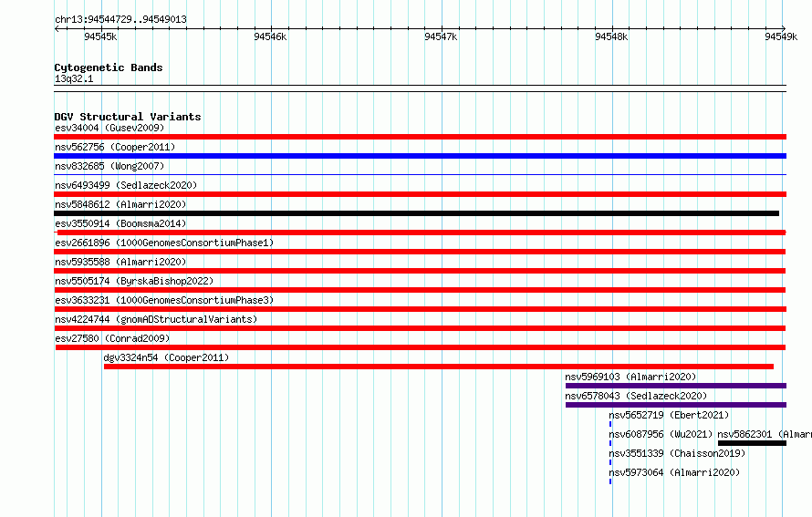Click the nsv4224744 (gnomADStructuralVariants) label
Image resolution: width=812 pixels, height=517 pixels.
click(156, 319)
